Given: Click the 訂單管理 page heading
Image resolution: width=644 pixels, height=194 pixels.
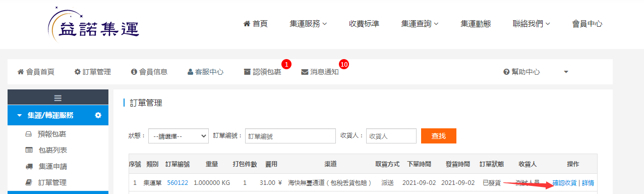Looking at the screenshot, I should tap(146, 103).
